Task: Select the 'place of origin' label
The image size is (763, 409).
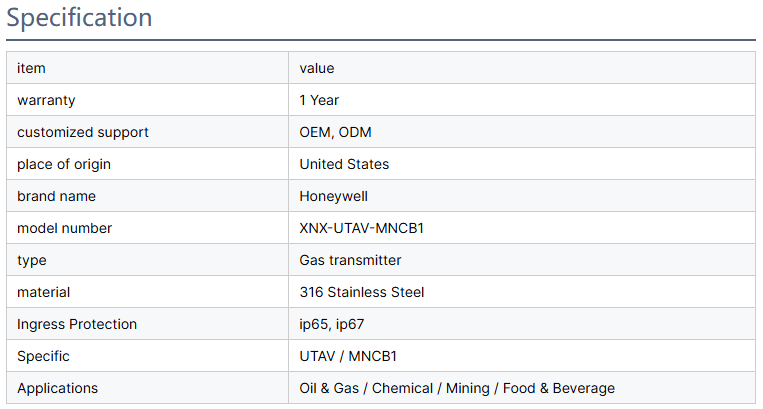Action: click(64, 164)
